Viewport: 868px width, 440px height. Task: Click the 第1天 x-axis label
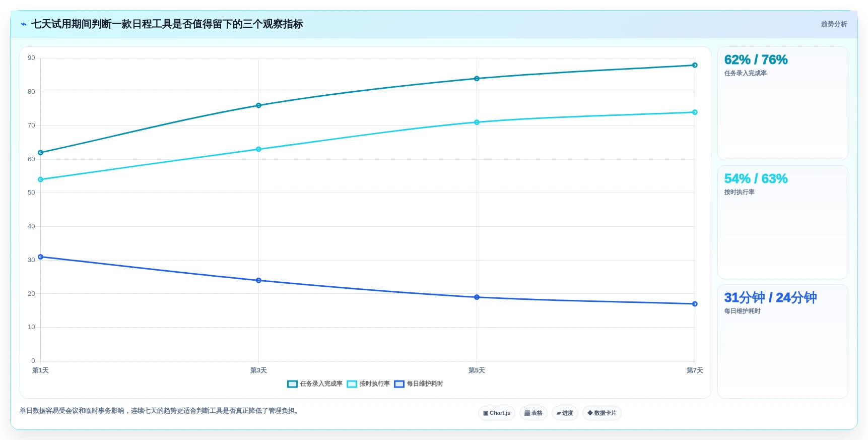[40, 370]
